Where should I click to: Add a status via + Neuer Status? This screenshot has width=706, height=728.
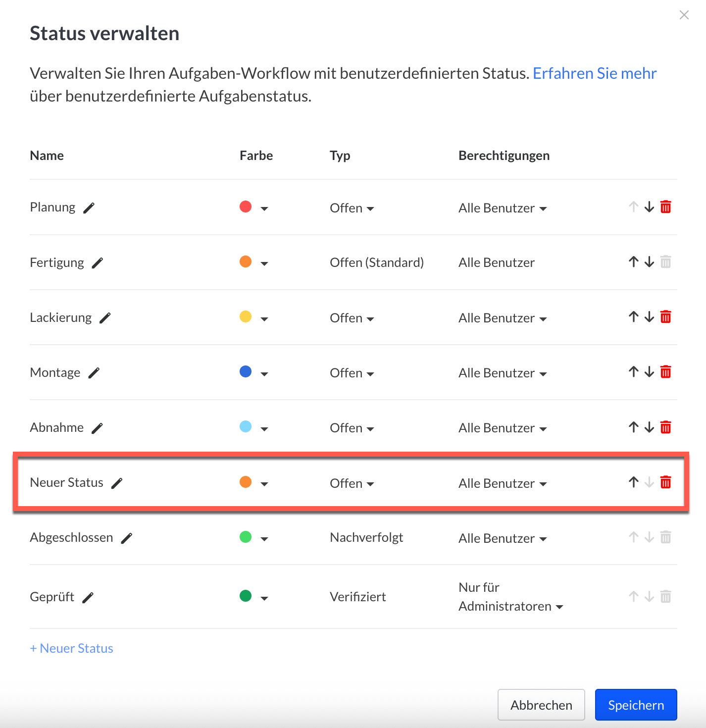(72, 648)
